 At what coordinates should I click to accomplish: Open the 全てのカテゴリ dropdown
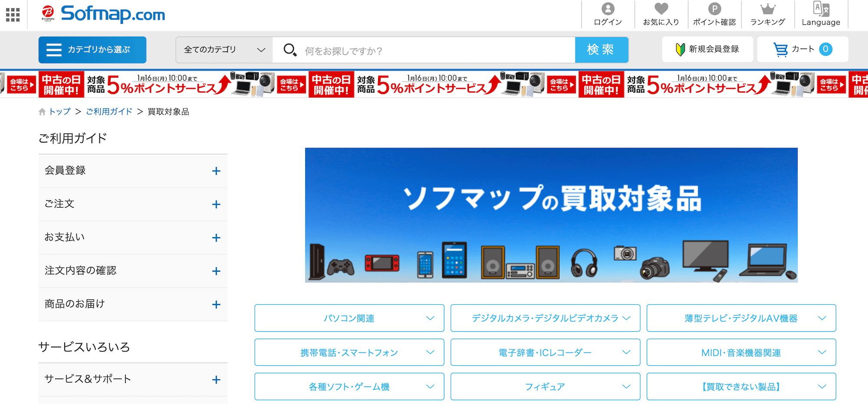(x=224, y=50)
